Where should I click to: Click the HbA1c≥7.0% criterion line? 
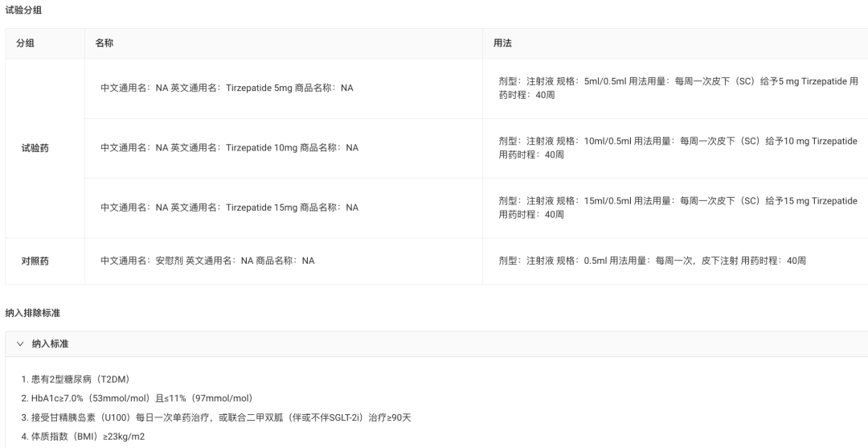pyautogui.click(x=139, y=398)
